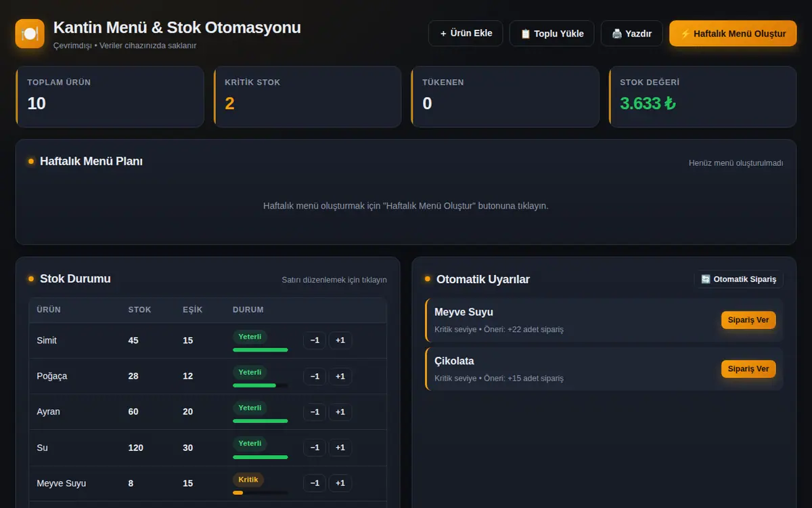Decrease Poğaça stock with −1

tap(315, 376)
